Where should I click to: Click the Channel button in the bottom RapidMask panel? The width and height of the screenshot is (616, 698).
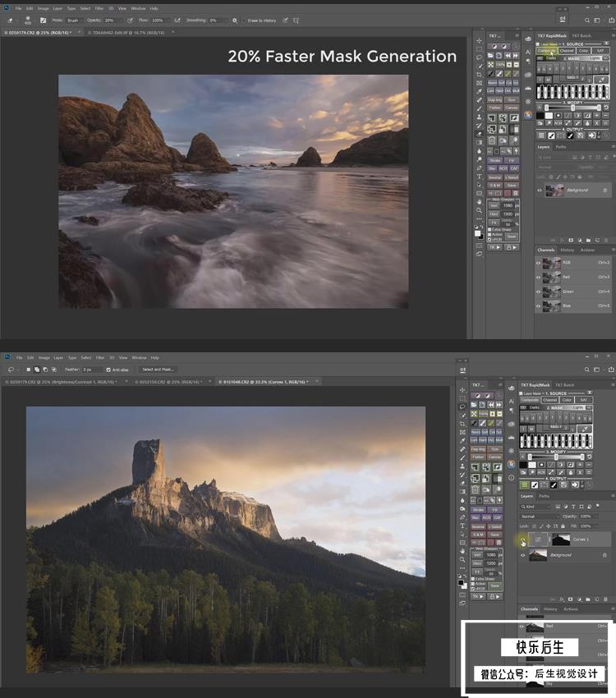[550, 400]
